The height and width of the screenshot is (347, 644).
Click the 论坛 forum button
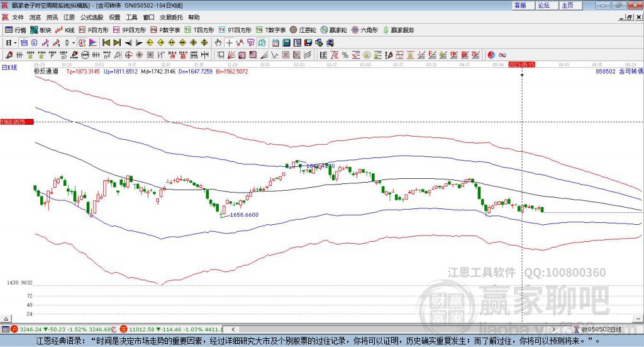click(547, 5)
